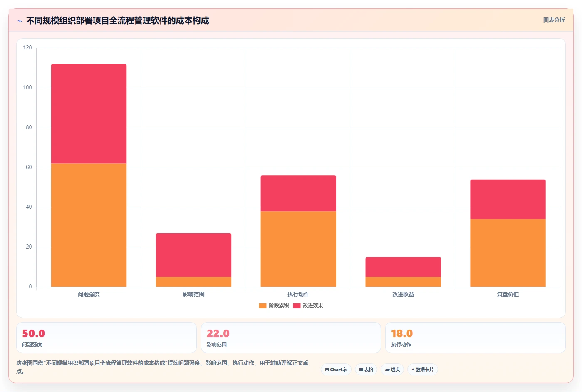This screenshot has width=582, height=392.
Task: Click the lightning icon beside the chart title
Action: [20, 21]
